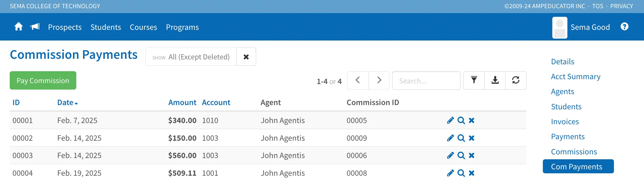Edit payment 00001 with pencil icon

(450, 120)
